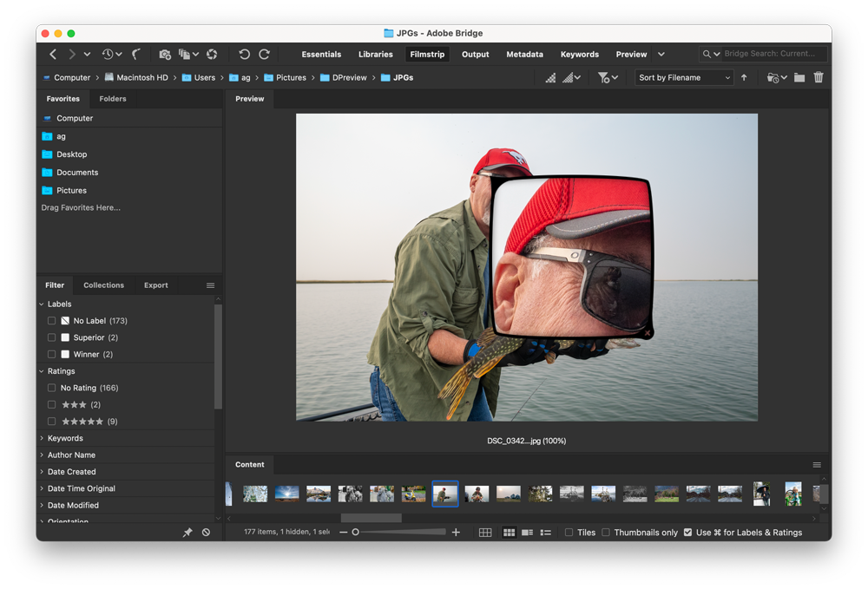Open Content panel hamburger menu
The width and height of the screenshot is (868, 589).
[x=817, y=465]
